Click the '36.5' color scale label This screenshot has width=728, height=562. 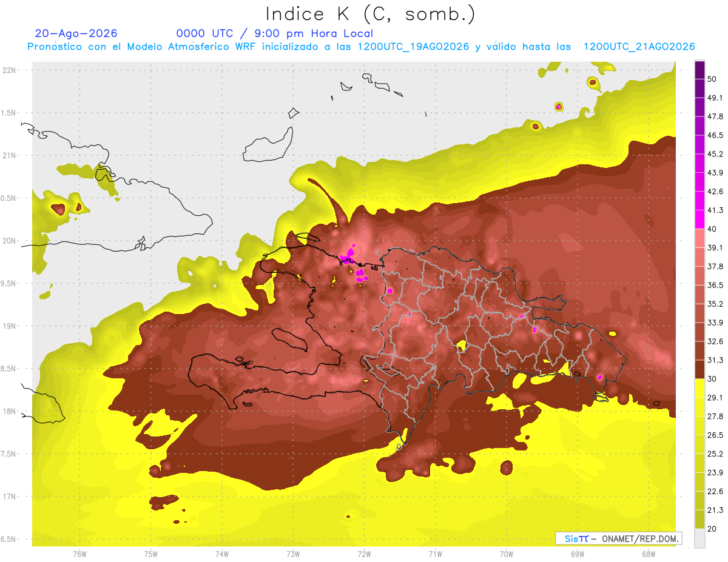[x=715, y=285]
